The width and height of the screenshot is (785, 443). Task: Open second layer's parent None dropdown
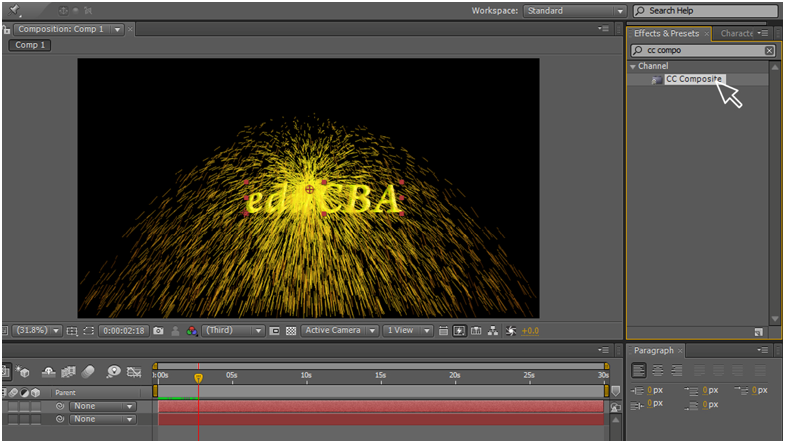pos(103,419)
